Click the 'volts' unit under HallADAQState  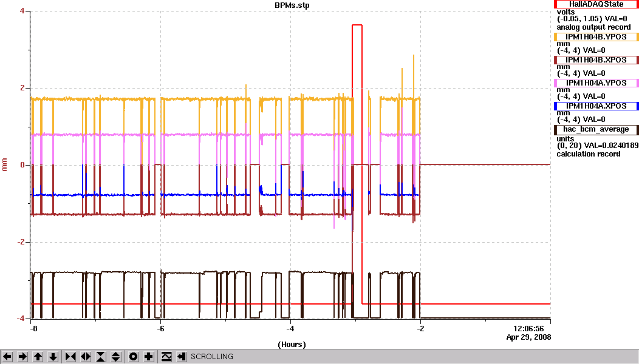click(x=566, y=12)
